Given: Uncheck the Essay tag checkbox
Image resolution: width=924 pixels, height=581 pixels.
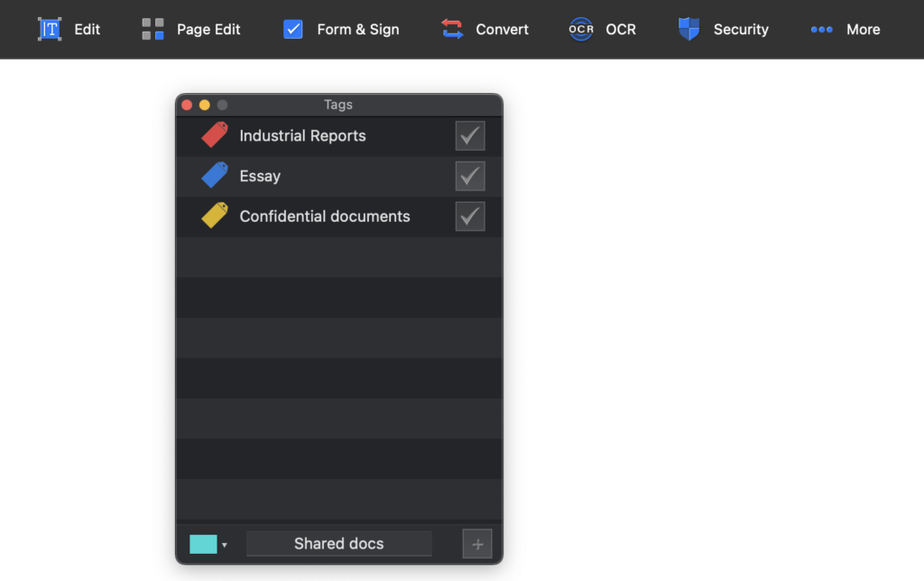Looking at the screenshot, I should point(469,176).
